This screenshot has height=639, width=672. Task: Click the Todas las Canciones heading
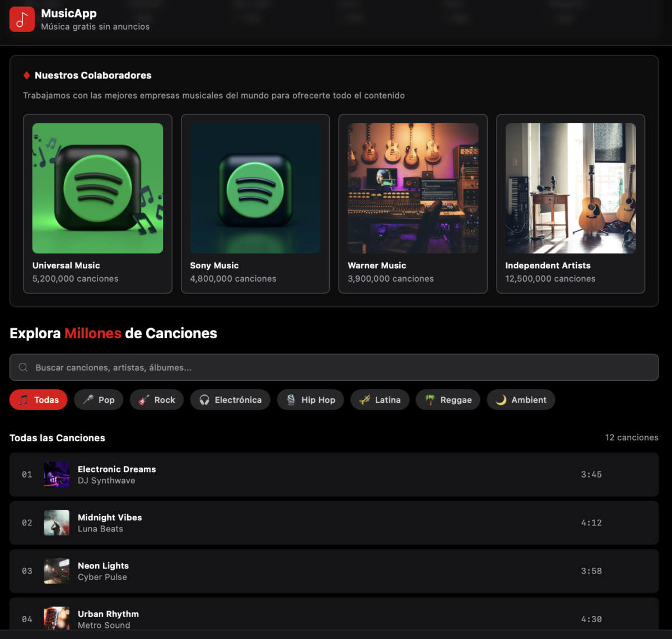pyautogui.click(x=57, y=438)
